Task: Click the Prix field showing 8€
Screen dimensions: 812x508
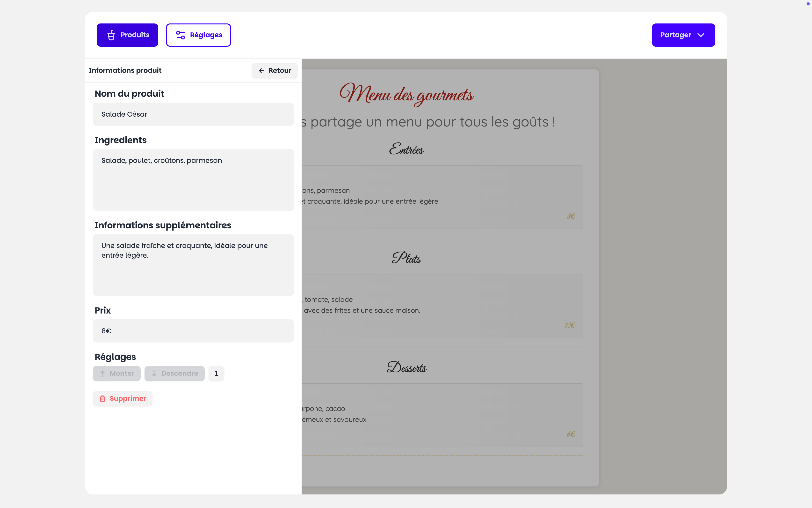Action: (x=193, y=331)
